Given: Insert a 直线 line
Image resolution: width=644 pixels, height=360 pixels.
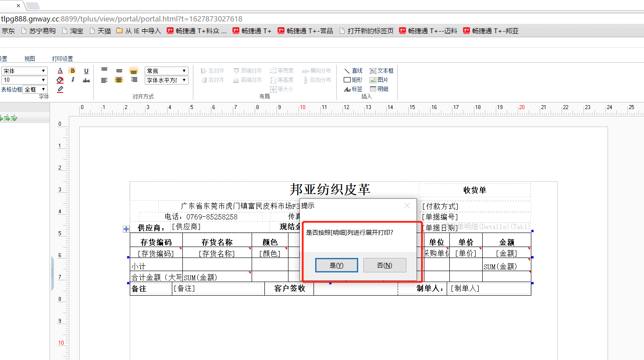Looking at the screenshot, I should point(353,71).
